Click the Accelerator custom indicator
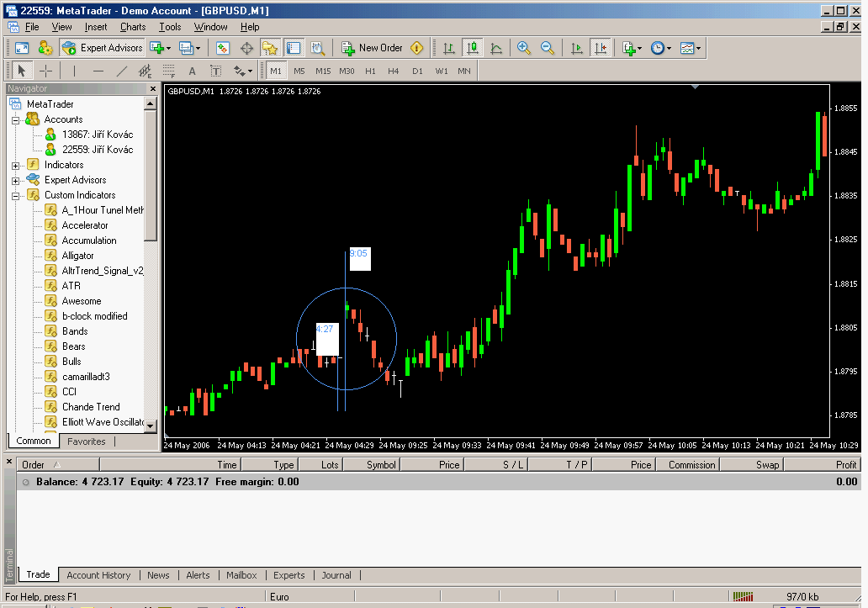Viewport: 868px width, 608px height. [85, 225]
